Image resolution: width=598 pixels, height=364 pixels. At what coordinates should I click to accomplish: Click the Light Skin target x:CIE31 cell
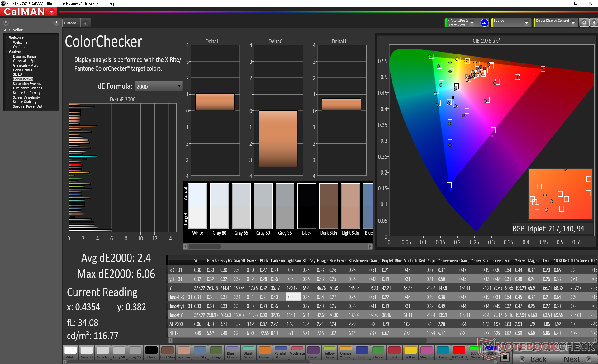(293, 297)
